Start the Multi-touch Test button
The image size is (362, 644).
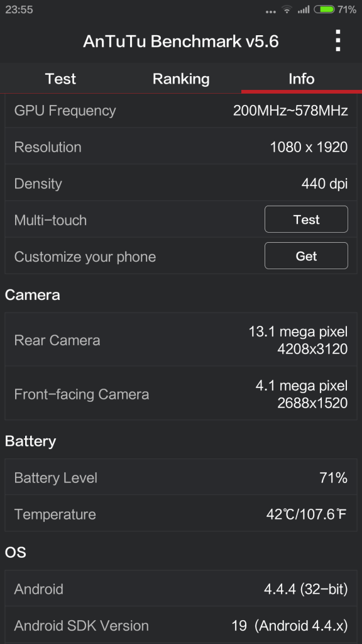(x=306, y=219)
